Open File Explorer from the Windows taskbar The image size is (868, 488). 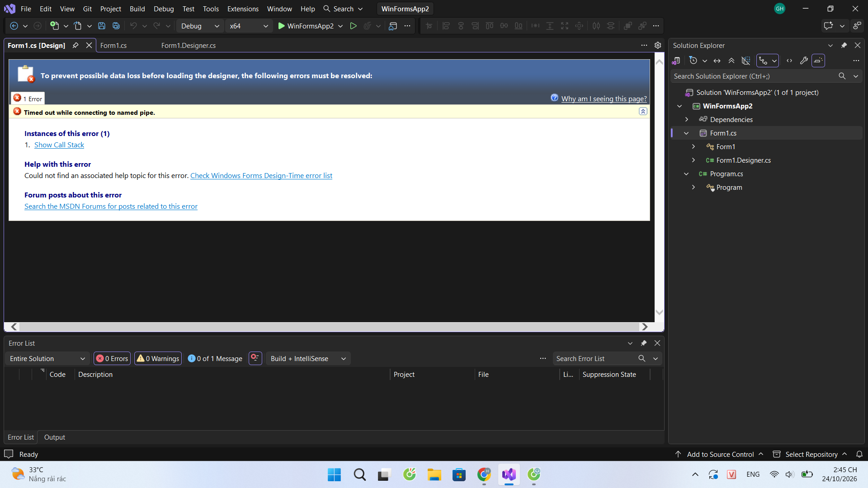(x=434, y=474)
